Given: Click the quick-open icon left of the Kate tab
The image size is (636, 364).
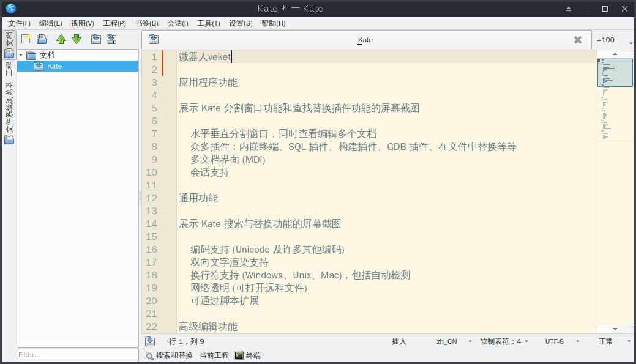Looking at the screenshot, I should [x=153, y=39].
